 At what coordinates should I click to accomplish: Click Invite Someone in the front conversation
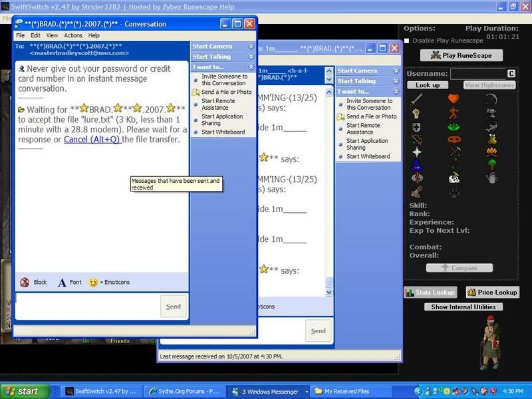(x=224, y=80)
